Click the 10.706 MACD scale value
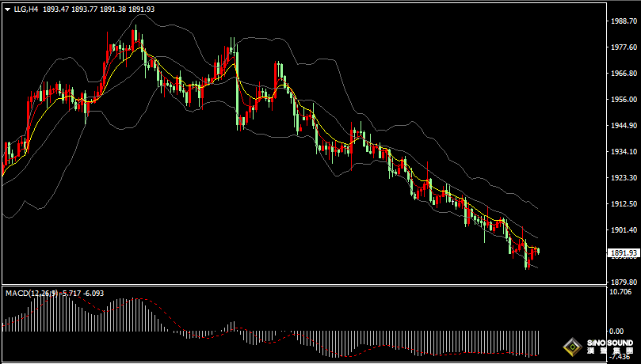 pos(621,292)
